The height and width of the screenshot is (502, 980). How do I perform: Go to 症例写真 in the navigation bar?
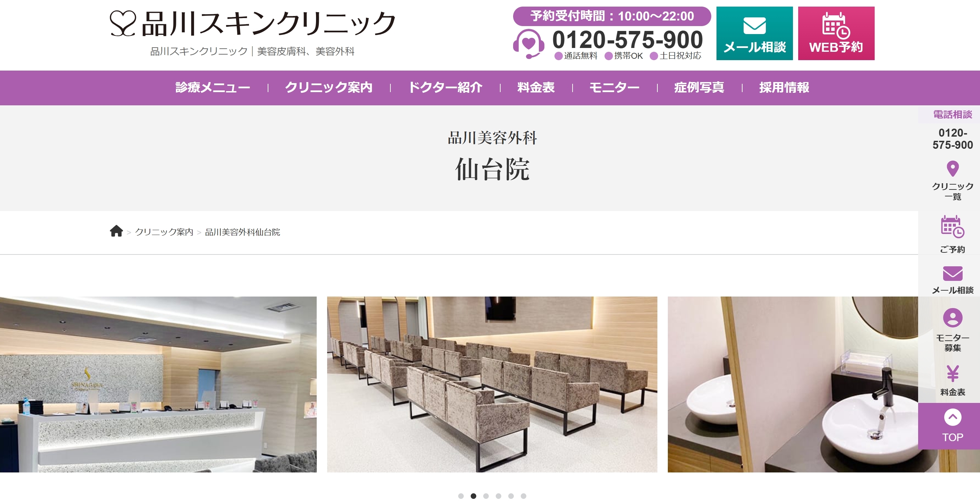(699, 88)
